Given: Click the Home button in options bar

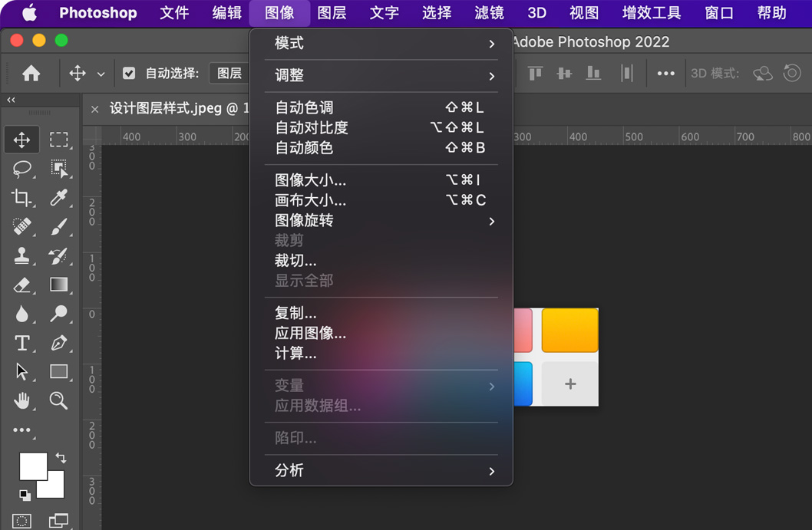Looking at the screenshot, I should tap(29, 73).
